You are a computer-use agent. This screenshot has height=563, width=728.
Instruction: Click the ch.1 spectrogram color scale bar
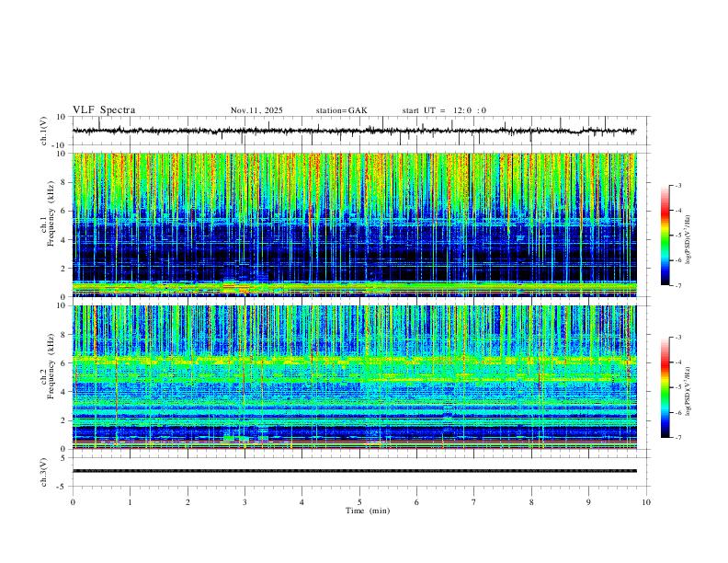(x=665, y=236)
